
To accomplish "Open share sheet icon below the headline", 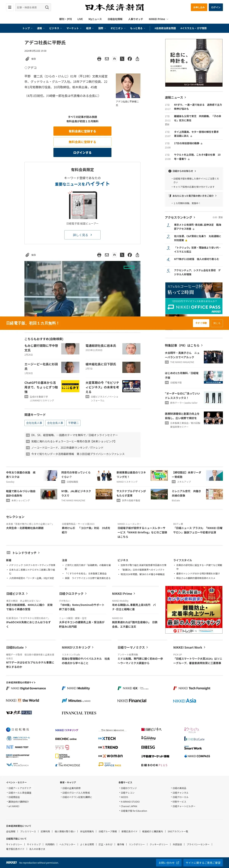I will [x=137, y=59].
